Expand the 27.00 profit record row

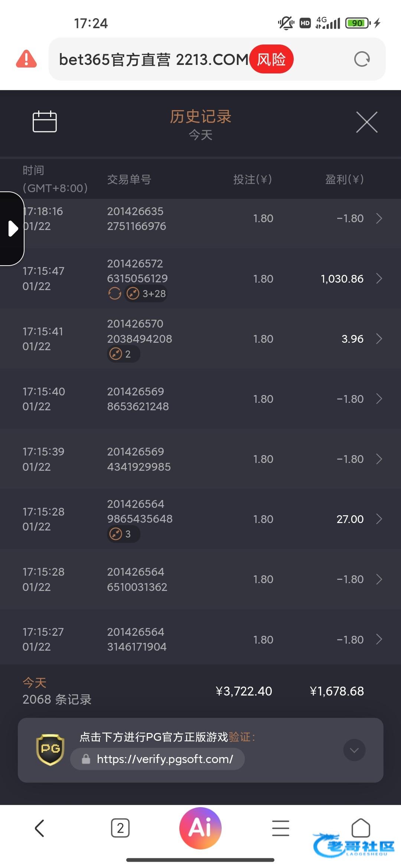click(379, 519)
